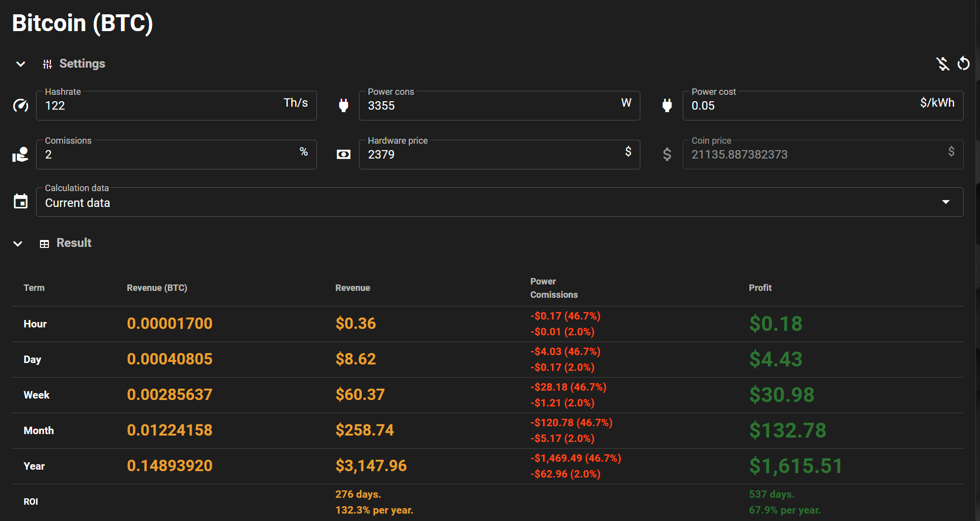980x521 pixels.
Task: Collapse the Settings section chevron
Action: click(x=21, y=64)
